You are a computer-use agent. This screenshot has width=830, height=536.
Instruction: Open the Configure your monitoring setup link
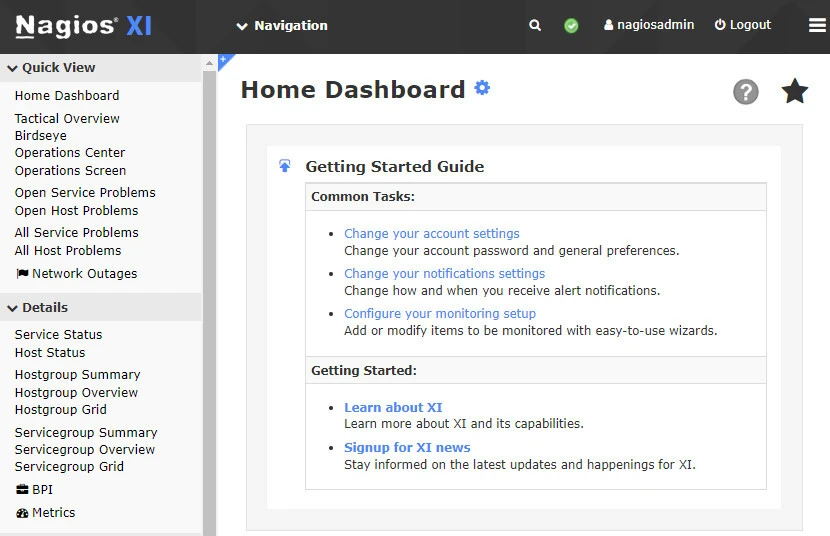pos(440,313)
